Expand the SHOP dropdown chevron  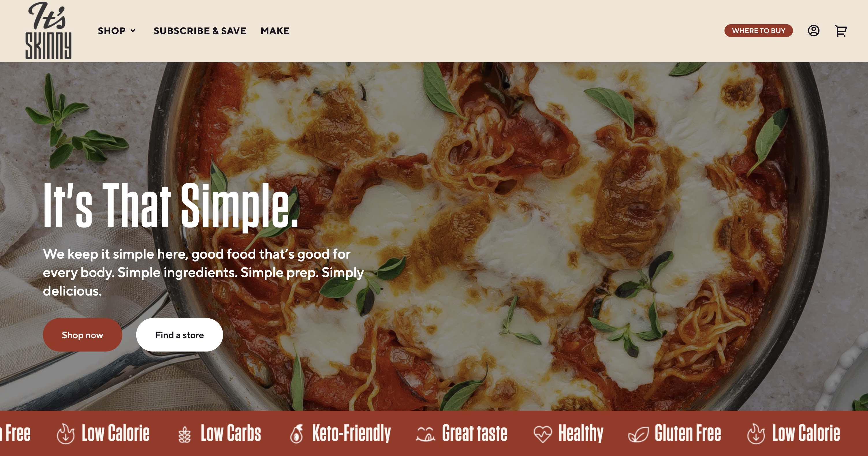[x=133, y=31]
